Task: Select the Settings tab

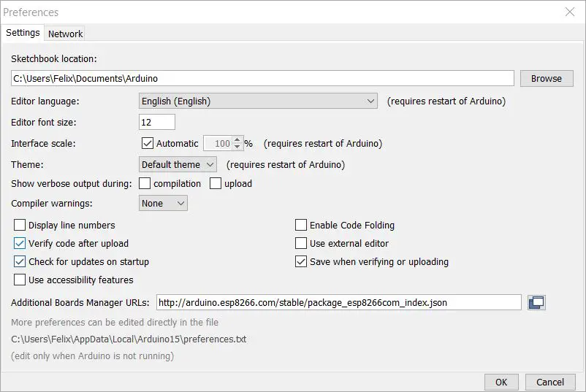Action: pos(23,32)
